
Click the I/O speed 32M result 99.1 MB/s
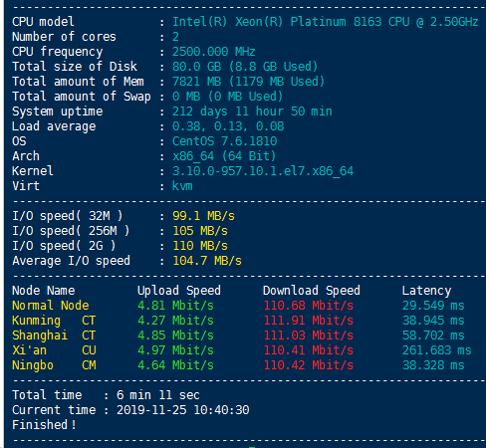pos(203,216)
